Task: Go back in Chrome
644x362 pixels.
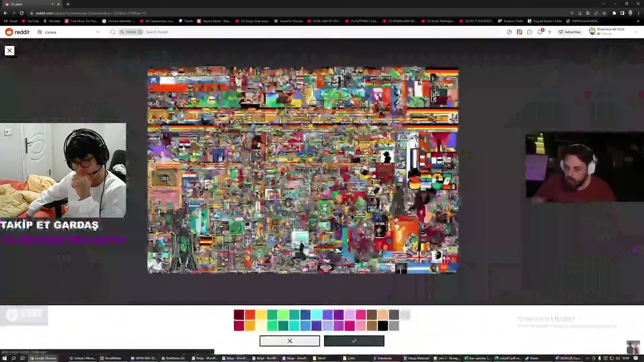Action: [x=6, y=13]
